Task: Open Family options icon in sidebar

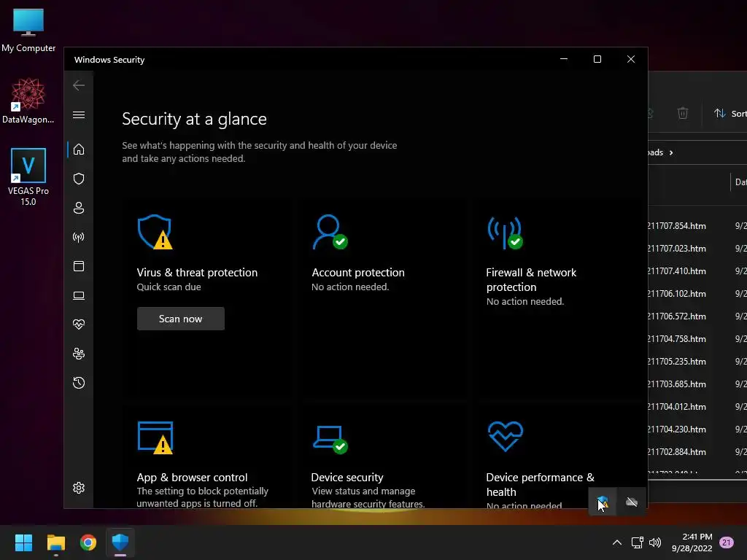Action: (x=79, y=354)
